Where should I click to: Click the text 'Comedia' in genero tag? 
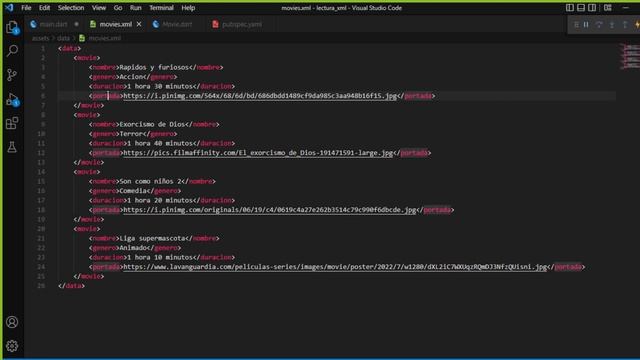tap(133, 191)
